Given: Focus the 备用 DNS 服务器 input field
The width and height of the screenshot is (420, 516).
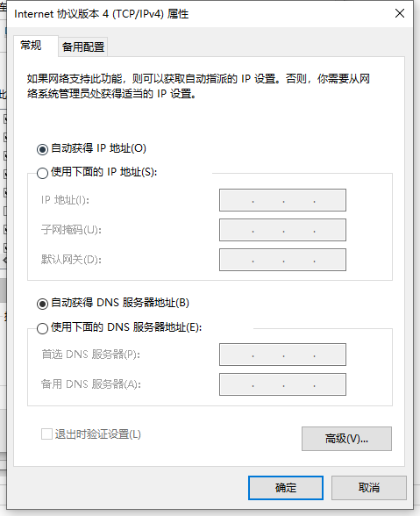Looking at the screenshot, I should pyautogui.click(x=282, y=384).
